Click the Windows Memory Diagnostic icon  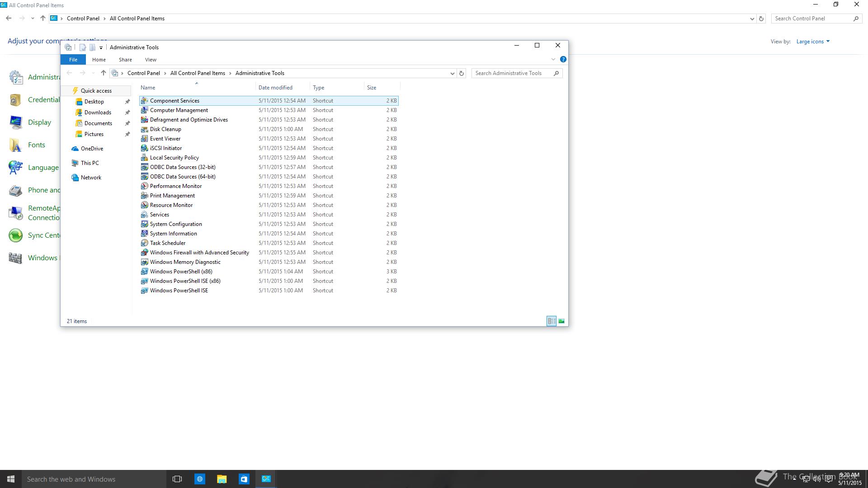pos(144,262)
